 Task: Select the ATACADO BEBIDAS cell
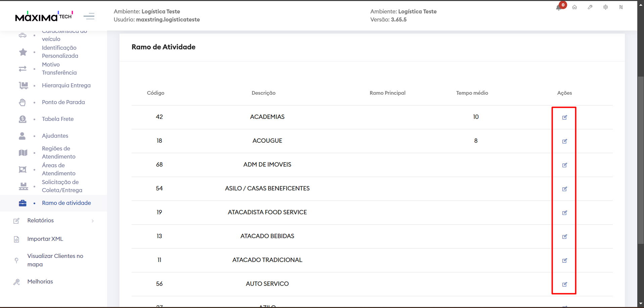click(267, 236)
